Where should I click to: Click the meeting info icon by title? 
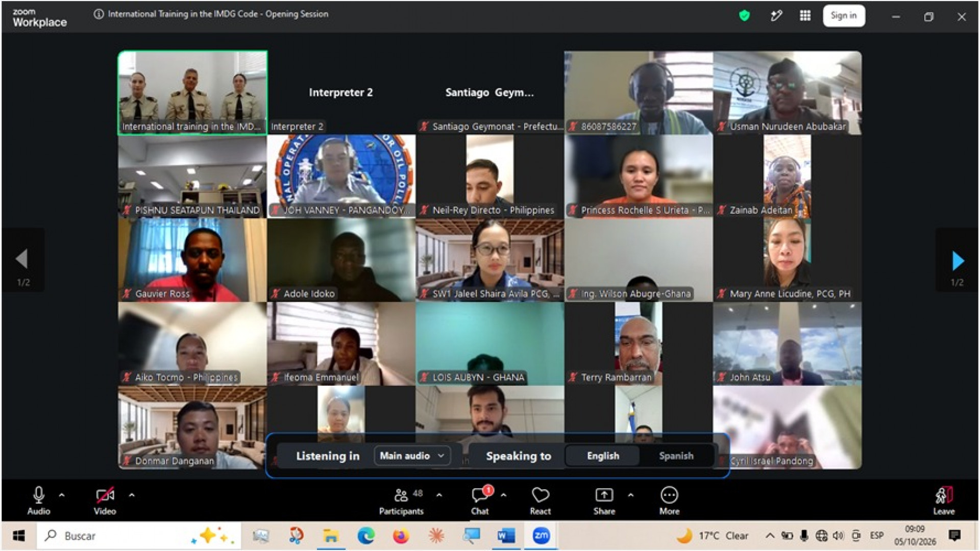(x=99, y=14)
